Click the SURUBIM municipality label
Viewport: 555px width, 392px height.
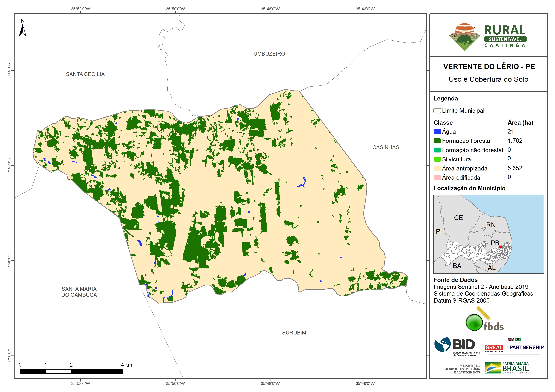pos(294,333)
